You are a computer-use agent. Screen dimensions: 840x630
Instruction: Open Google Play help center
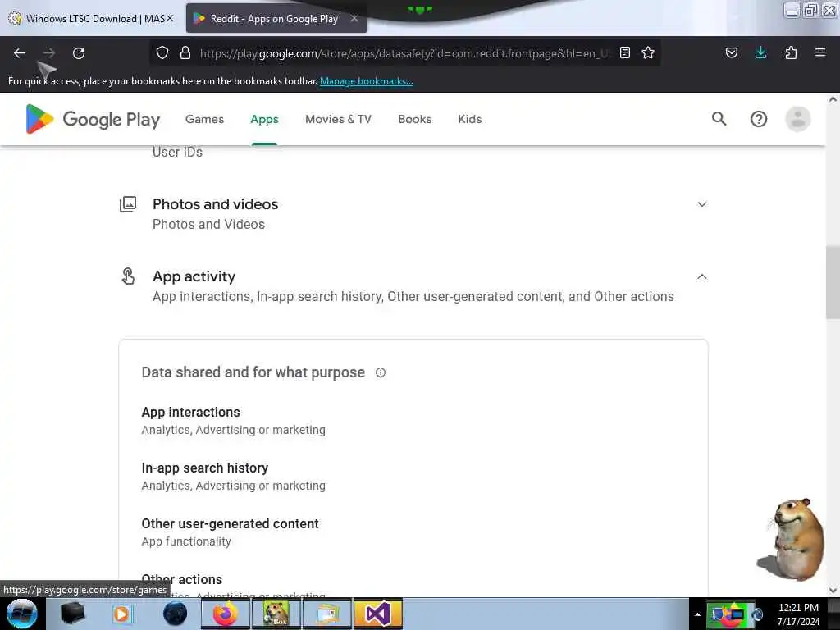(759, 119)
